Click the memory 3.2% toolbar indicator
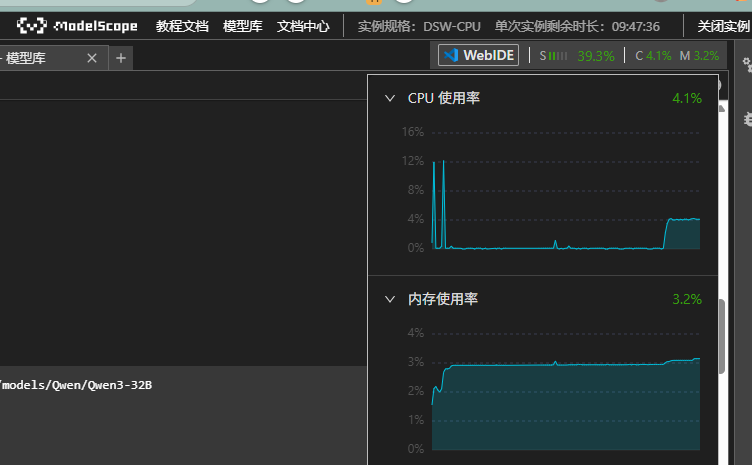 coord(699,56)
